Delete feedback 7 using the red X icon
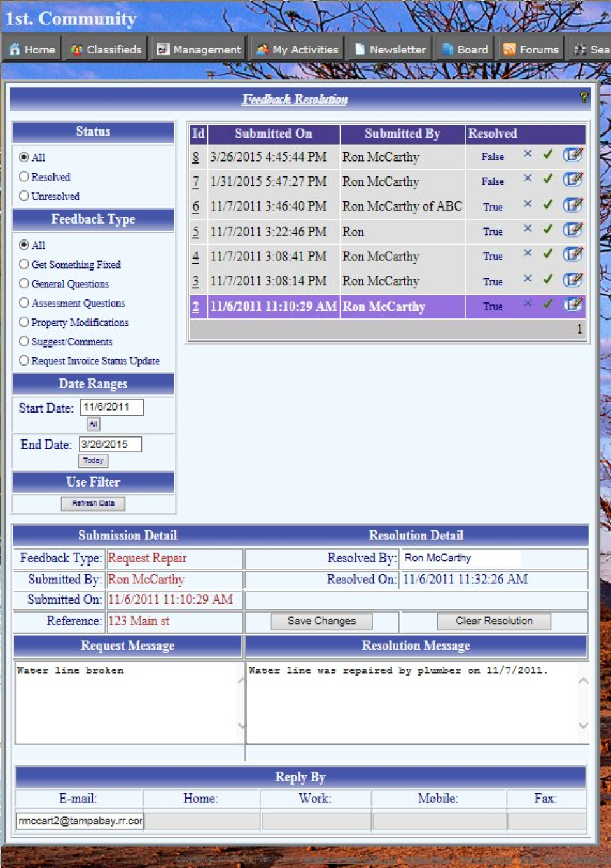Screen dimensions: 611x868 pyautogui.click(x=527, y=180)
